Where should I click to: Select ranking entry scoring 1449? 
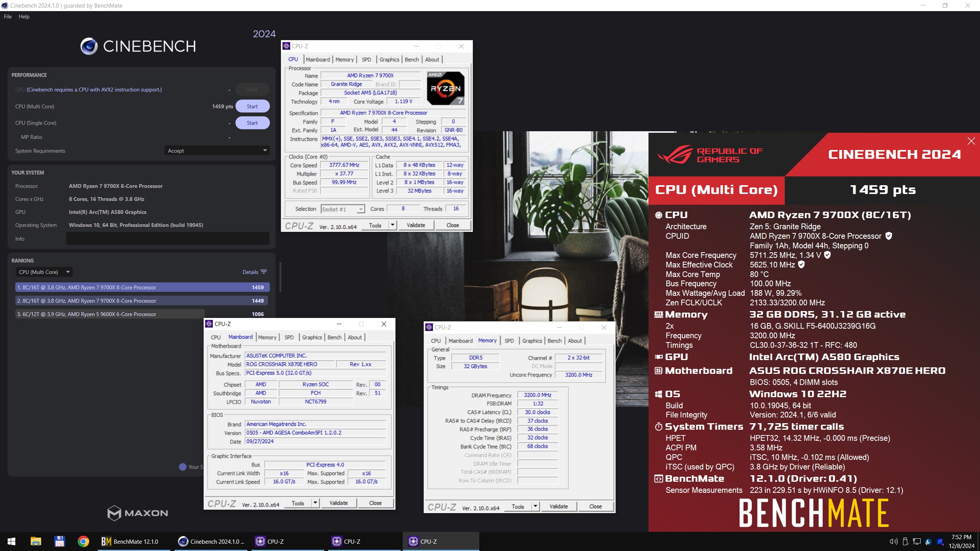click(x=142, y=301)
